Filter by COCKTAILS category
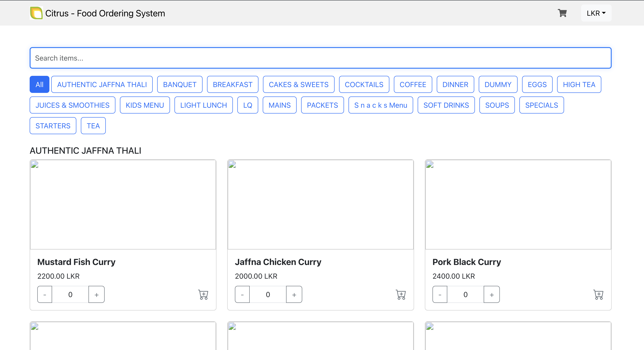 pos(364,84)
